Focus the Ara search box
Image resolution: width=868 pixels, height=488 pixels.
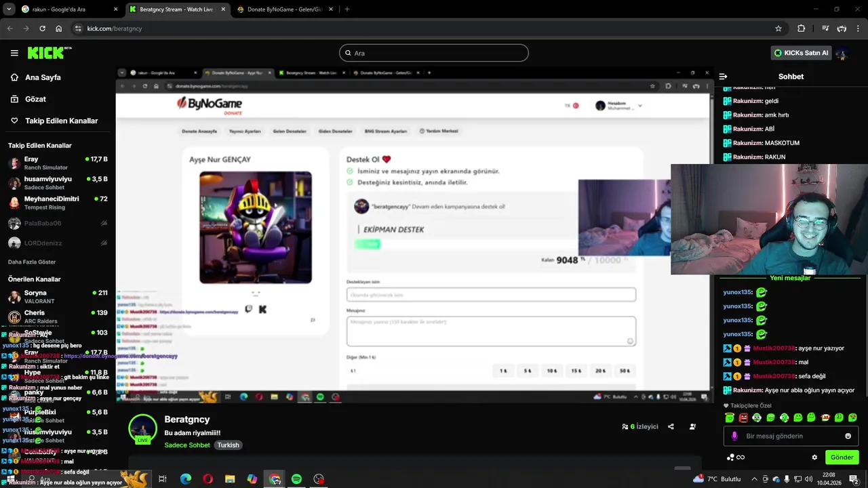(434, 53)
